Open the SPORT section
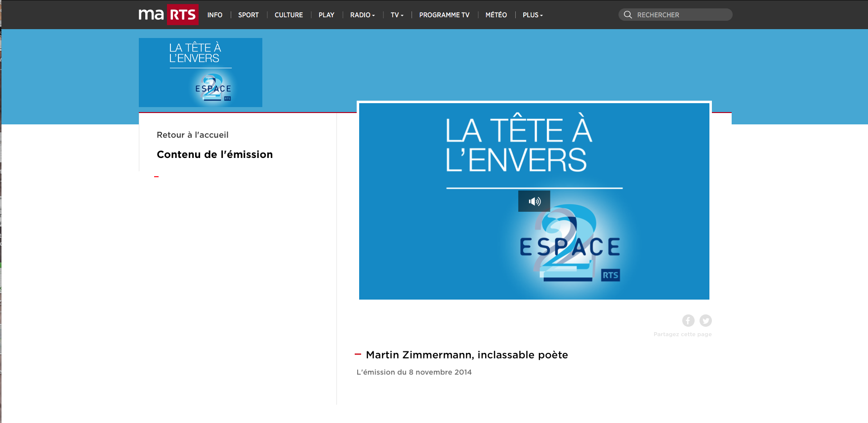The image size is (868, 423). click(x=248, y=15)
